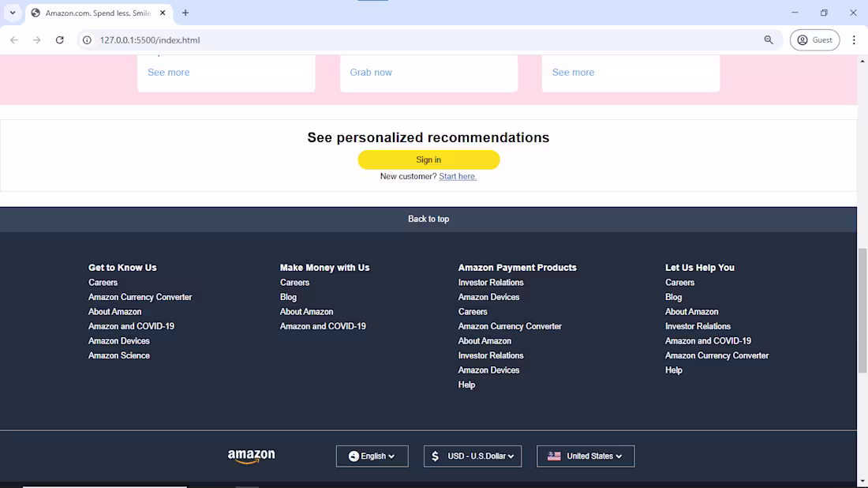Screen dimensions: 868x488
Task: Open the United States country dropdown
Action: click(586, 456)
